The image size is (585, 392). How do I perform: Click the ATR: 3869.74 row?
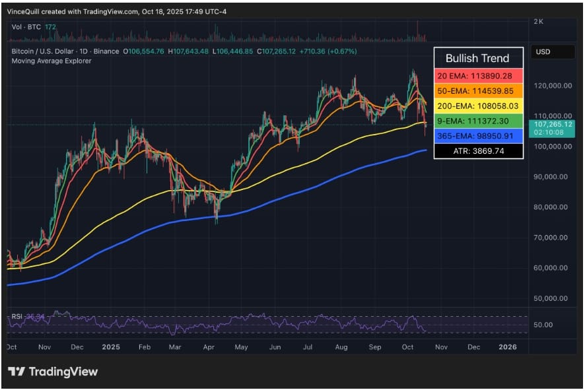478,151
